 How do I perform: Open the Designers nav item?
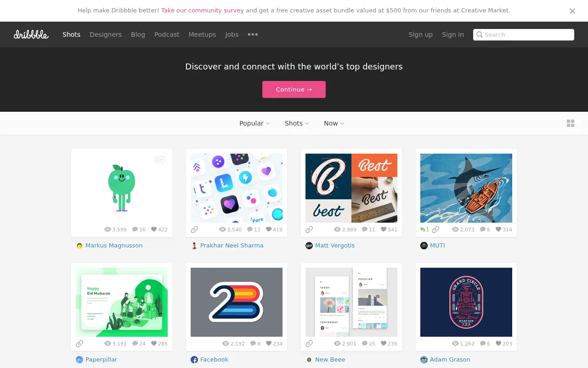[x=106, y=34]
